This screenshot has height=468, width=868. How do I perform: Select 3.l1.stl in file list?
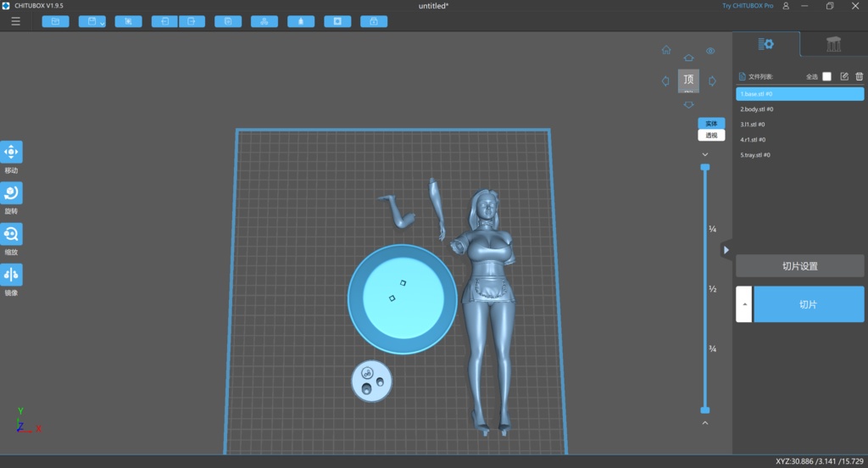pyautogui.click(x=800, y=124)
